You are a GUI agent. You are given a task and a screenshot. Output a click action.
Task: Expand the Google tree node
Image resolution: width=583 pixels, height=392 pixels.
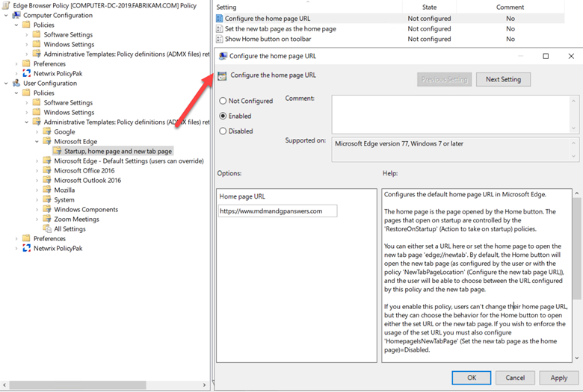(x=37, y=131)
